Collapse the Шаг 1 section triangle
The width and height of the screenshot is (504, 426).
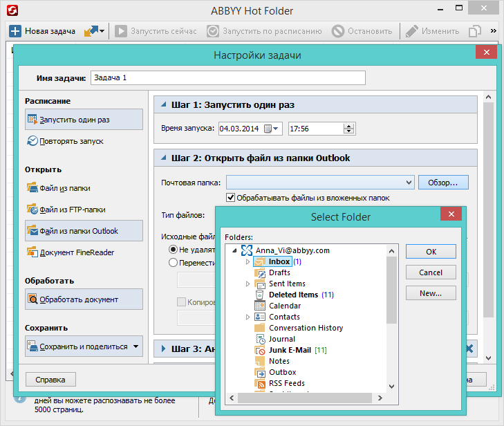click(x=164, y=104)
